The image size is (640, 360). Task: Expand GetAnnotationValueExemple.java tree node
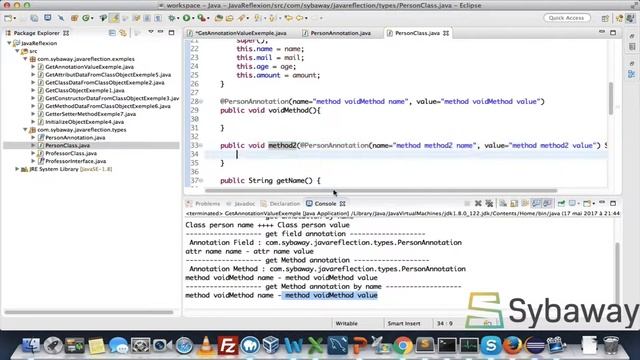pos(33,67)
